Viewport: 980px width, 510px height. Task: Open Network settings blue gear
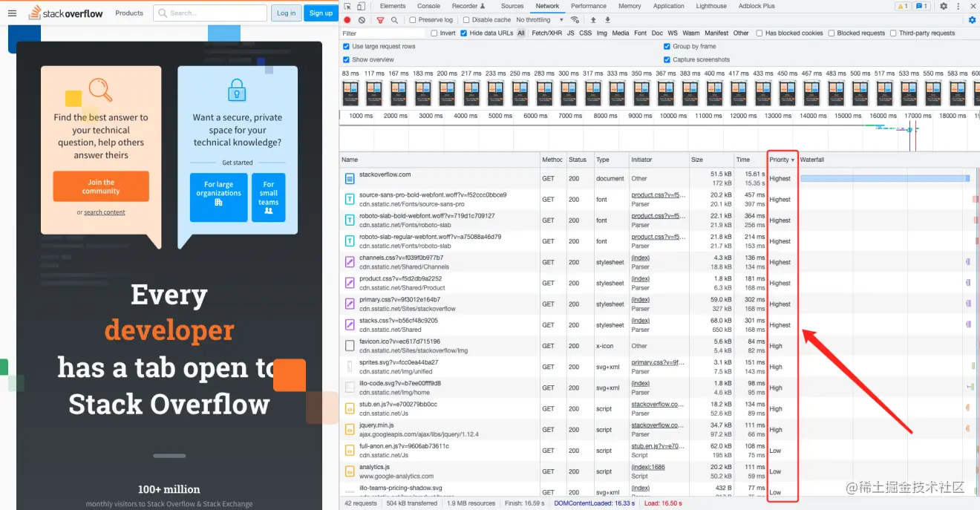pyautogui.click(x=972, y=20)
